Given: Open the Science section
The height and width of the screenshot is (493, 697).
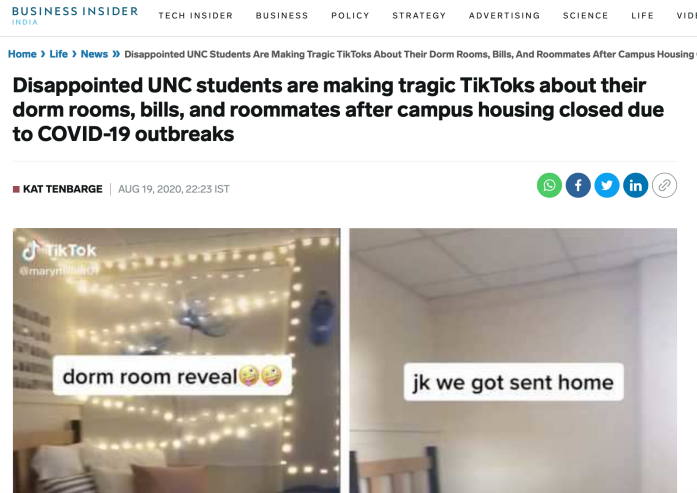Looking at the screenshot, I should (585, 16).
